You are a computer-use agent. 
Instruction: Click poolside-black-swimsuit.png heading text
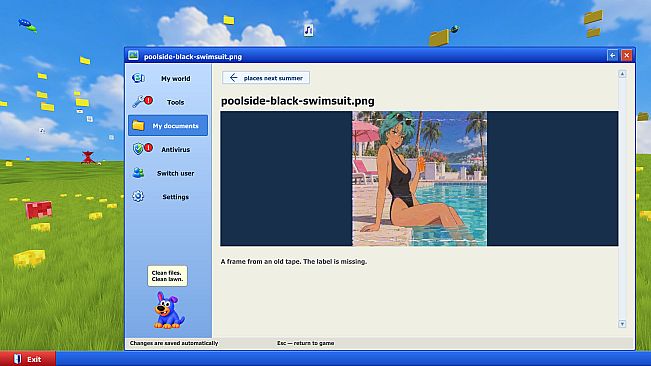pos(298,101)
